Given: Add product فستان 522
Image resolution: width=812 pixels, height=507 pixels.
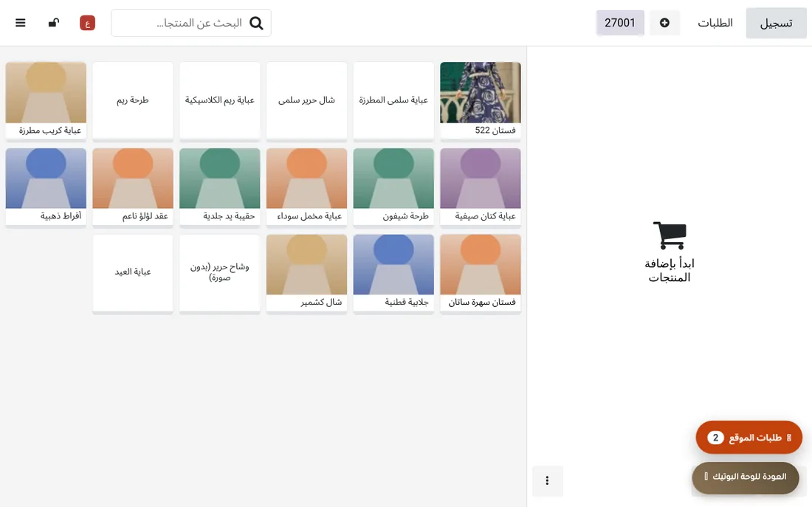Looking at the screenshot, I should pos(481,100).
